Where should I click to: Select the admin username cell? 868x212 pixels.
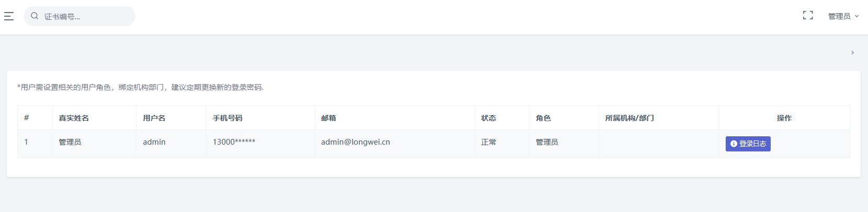click(x=154, y=142)
